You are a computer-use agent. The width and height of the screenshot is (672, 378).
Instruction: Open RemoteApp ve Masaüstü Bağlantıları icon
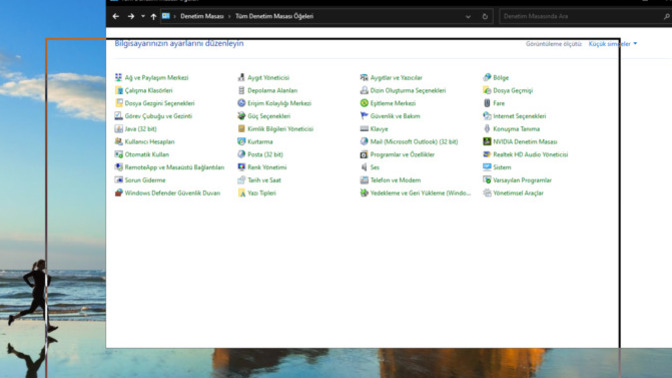click(x=119, y=168)
